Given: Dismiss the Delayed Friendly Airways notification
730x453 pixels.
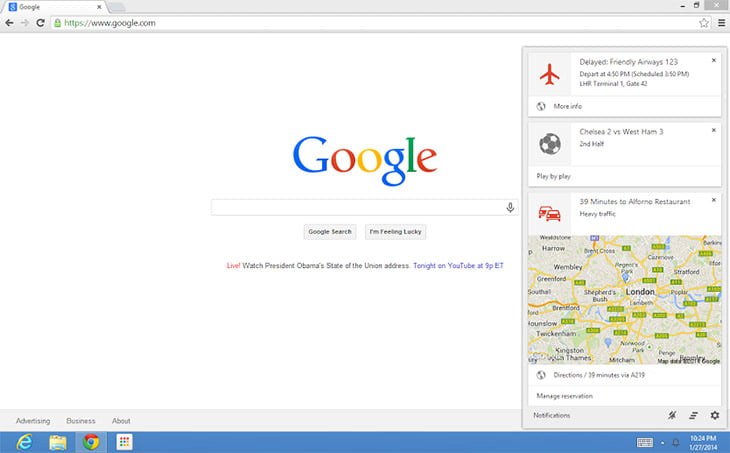Looking at the screenshot, I should tap(714, 60).
